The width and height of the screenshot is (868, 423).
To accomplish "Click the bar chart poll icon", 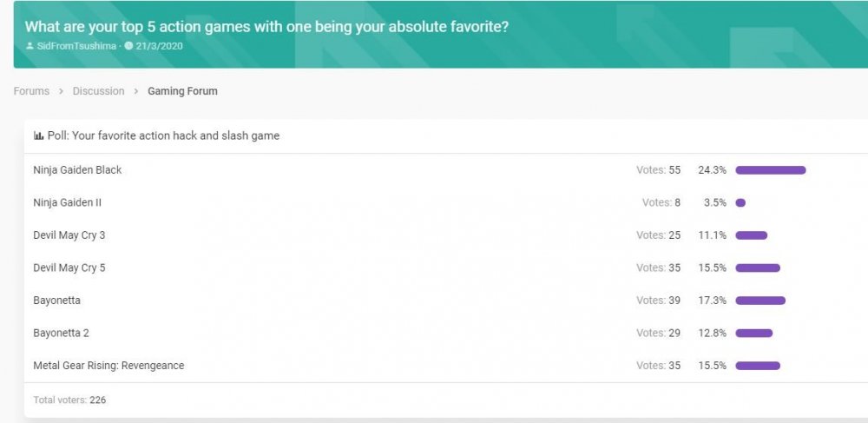I will (x=39, y=135).
